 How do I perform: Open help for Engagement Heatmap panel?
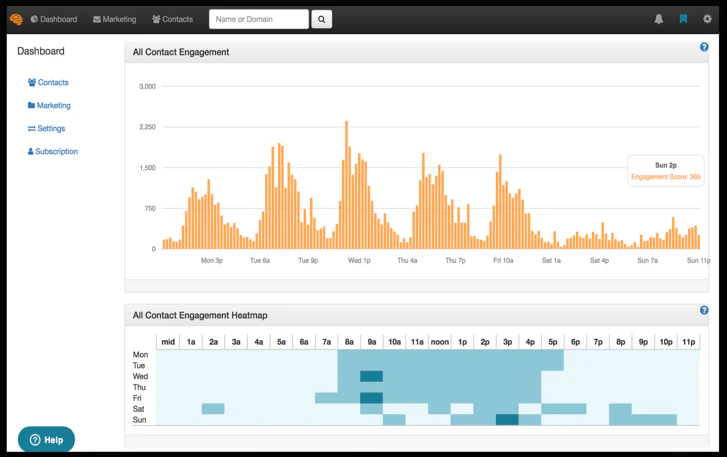click(x=705, y=311)
